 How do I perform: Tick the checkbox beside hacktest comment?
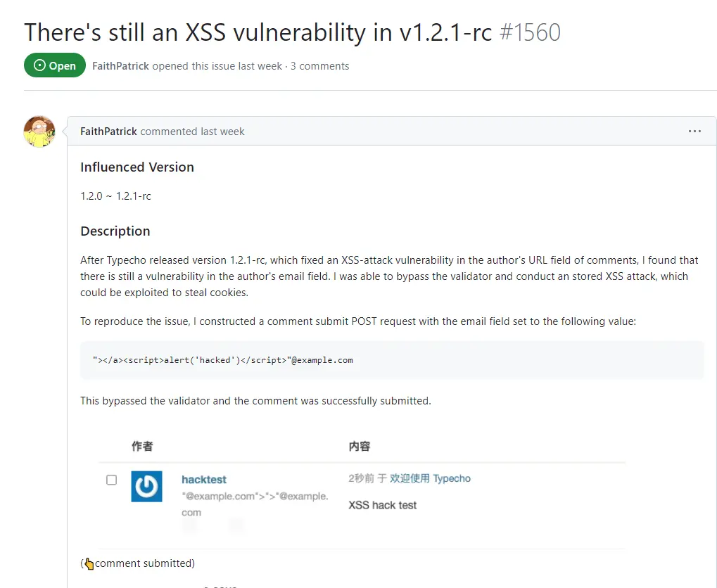112,480
